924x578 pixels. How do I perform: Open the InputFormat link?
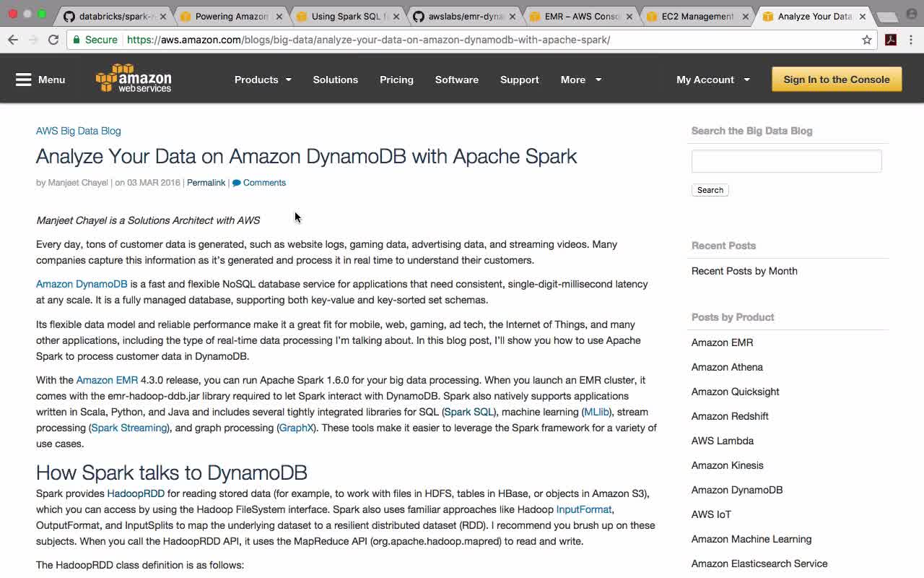tap(584, 509)
